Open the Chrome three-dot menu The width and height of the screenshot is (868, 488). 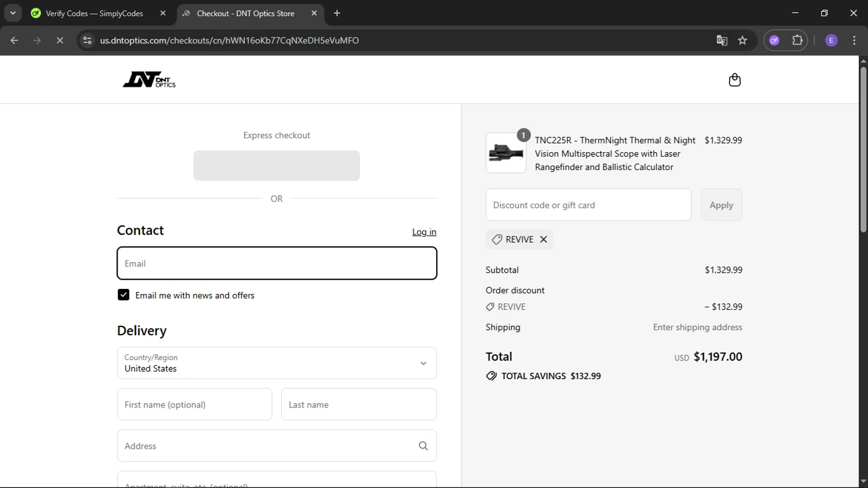pyautogui.click(x=854, y=41)
